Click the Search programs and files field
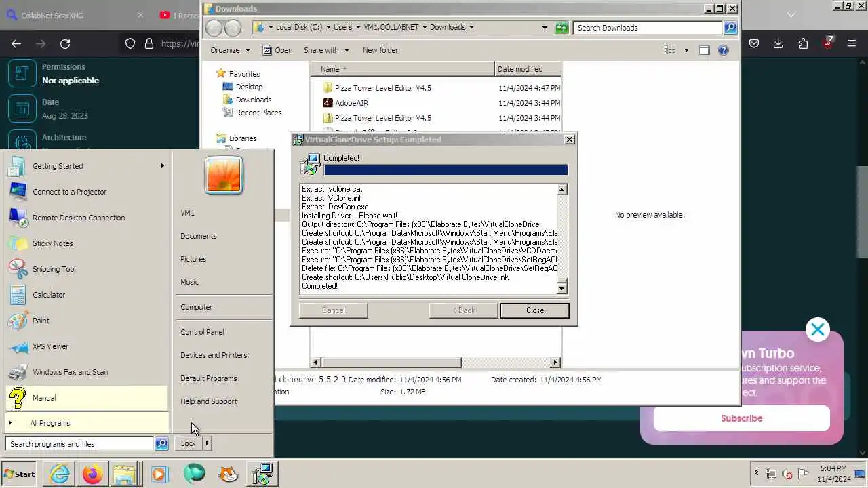This screenshot has width=868, height=488. click(80, 444)
